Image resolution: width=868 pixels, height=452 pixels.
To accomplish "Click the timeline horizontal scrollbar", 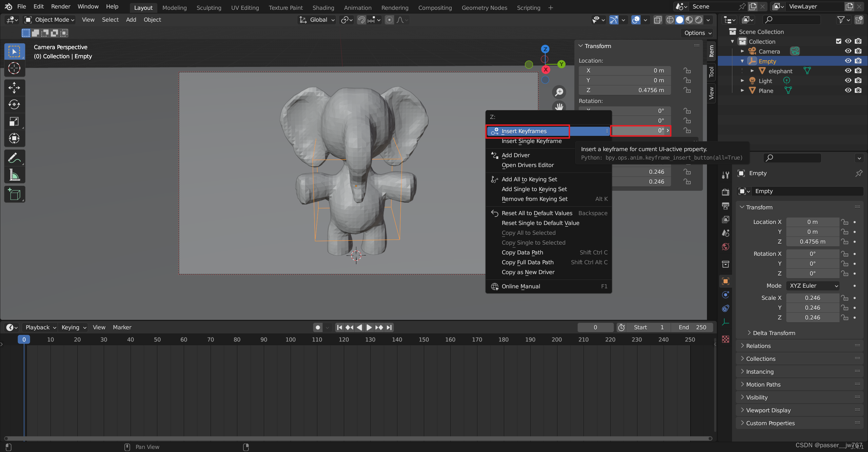I will pos(358,438).
